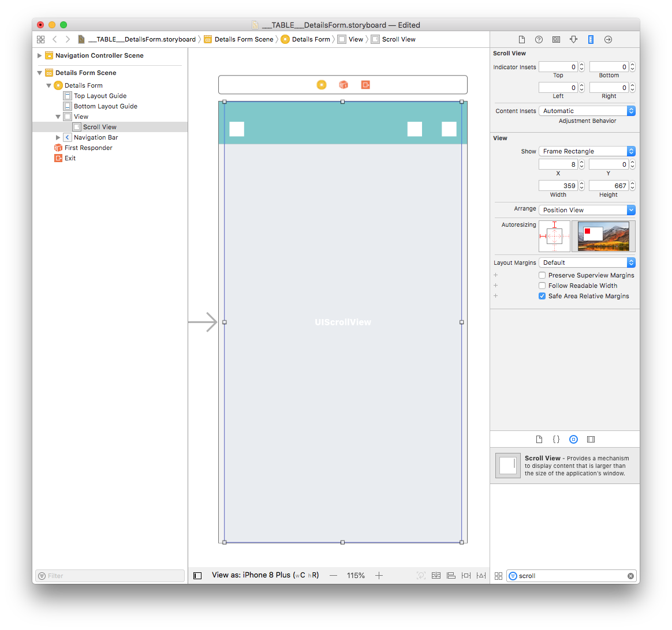Toggle the document outline panel
672x630 pixels.
point(197,576)
